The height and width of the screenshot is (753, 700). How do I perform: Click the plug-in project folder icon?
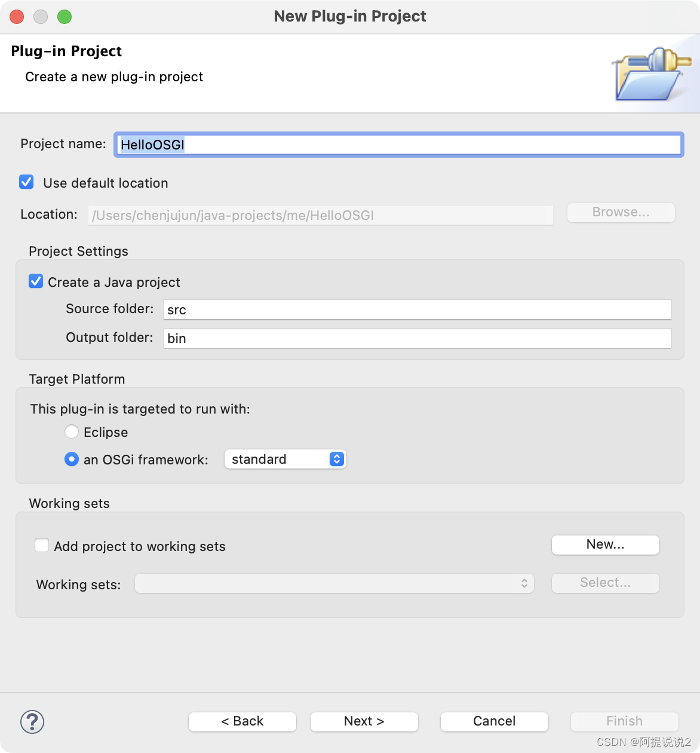coord(651,74)
